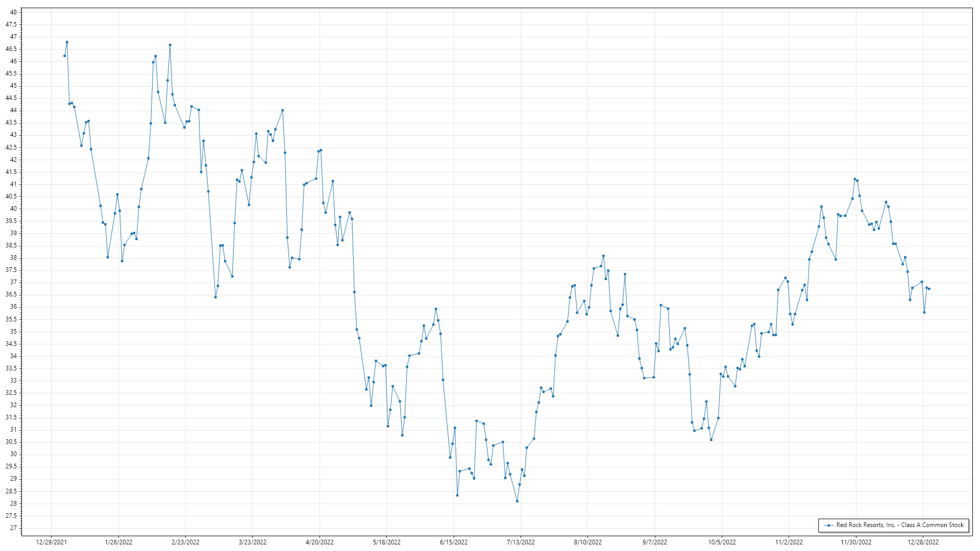Click the 27 label on the y-axis
The image size is (980, 551).
click(13, 528)
